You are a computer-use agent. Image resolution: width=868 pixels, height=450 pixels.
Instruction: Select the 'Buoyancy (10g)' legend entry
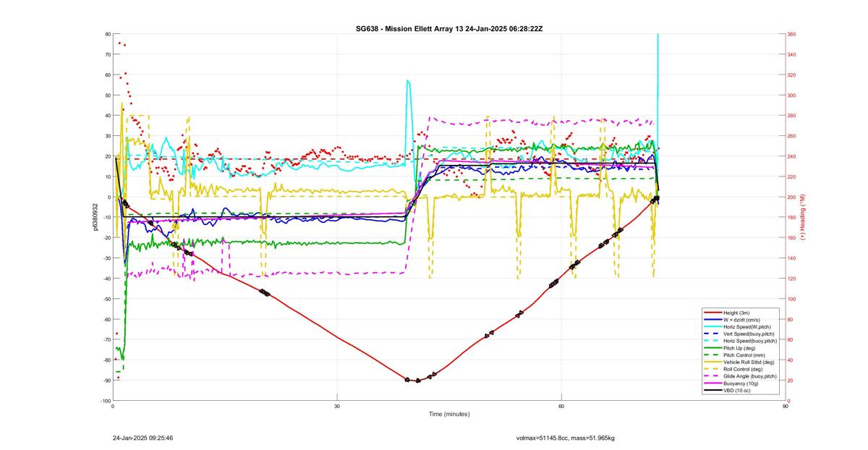[x=731, y=383]
